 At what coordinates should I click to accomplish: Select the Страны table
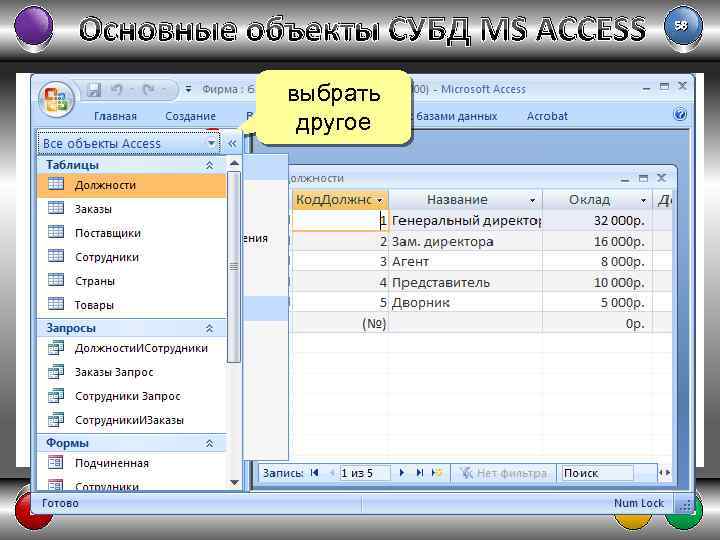(x=131, y=281)
